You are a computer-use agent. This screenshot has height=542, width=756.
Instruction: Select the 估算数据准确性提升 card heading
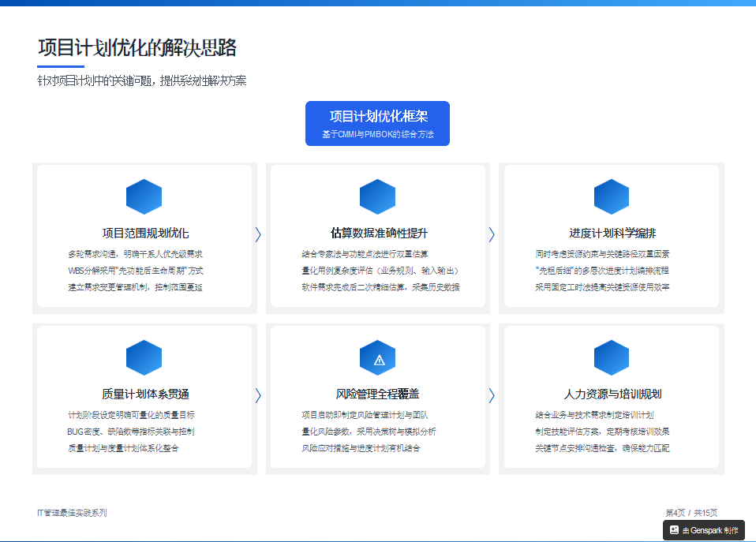pos(377,230)
